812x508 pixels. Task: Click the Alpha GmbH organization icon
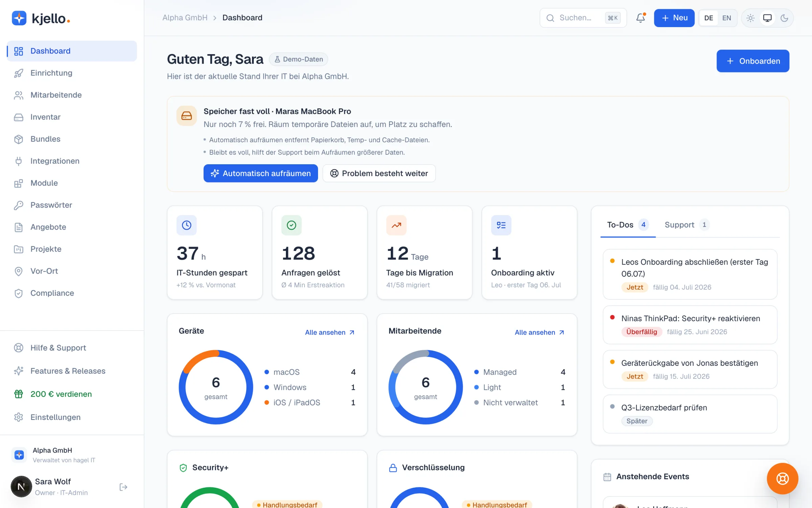click(x=19, y=454)
